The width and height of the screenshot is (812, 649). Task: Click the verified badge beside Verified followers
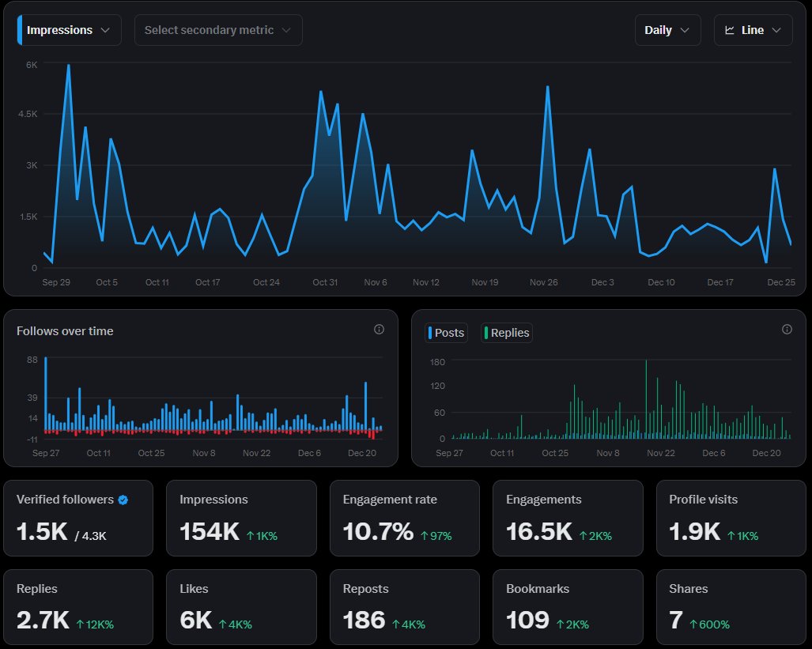point(123,500)
